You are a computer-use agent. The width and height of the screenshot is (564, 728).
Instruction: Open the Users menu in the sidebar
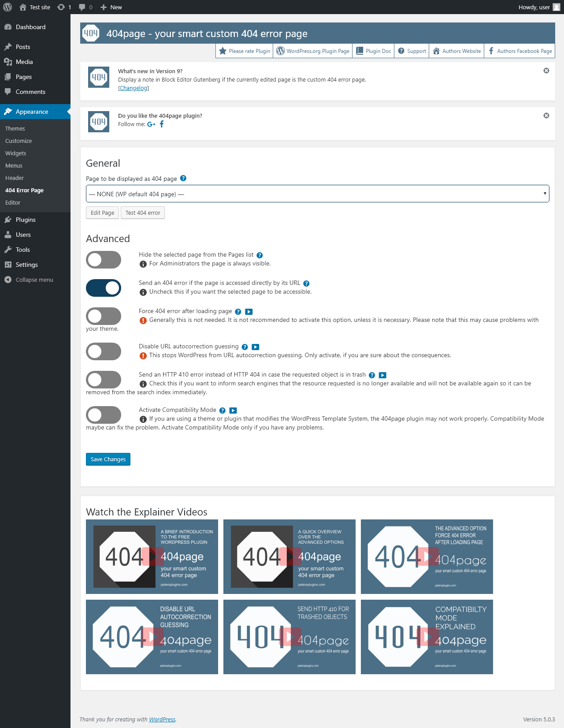(x=35, y=235)
